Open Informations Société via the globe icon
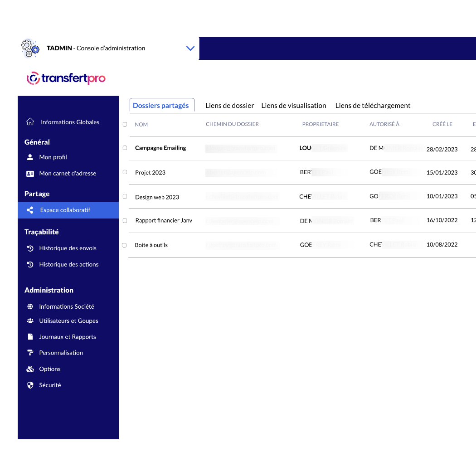 click(30, 306)
